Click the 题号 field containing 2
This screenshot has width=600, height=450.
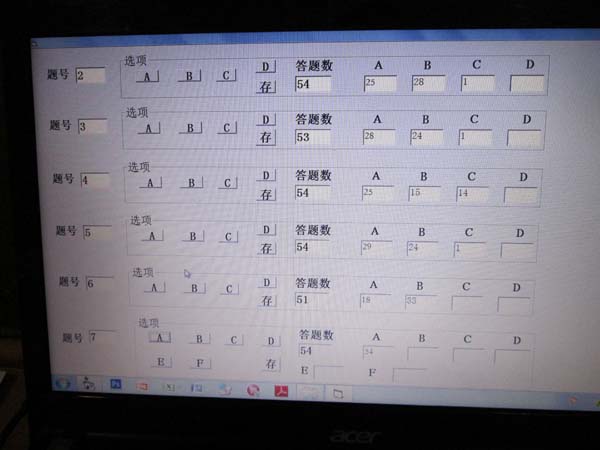tap(90, 75)
